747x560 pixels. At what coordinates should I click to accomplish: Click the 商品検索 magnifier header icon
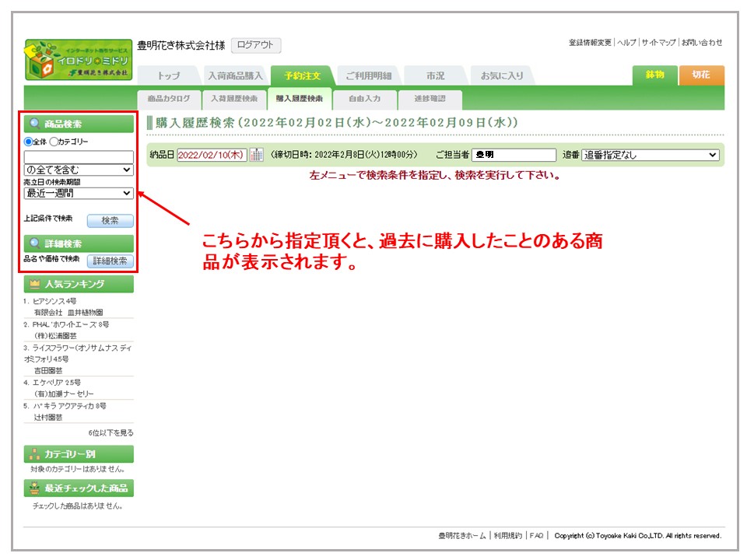click(35, 124)
